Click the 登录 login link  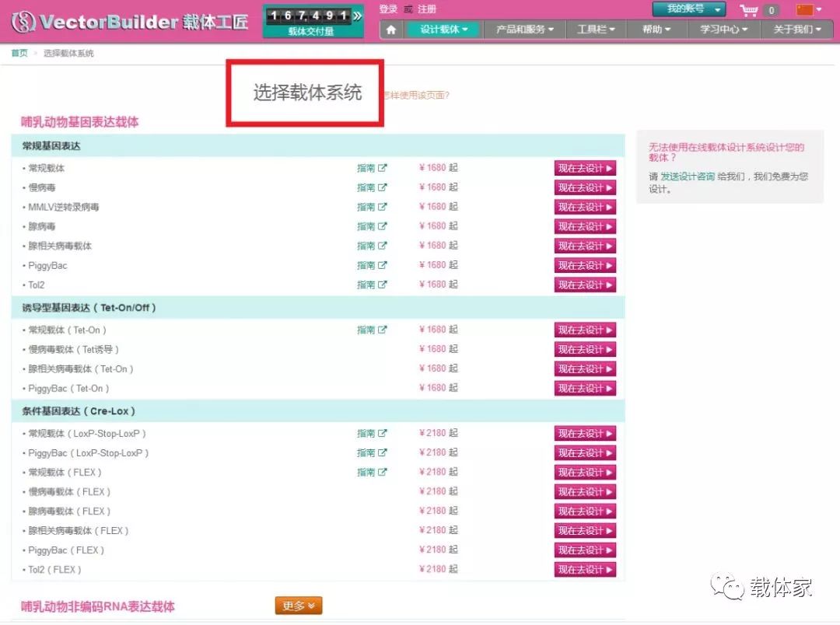pyautogui.click(x=388, y=9)
